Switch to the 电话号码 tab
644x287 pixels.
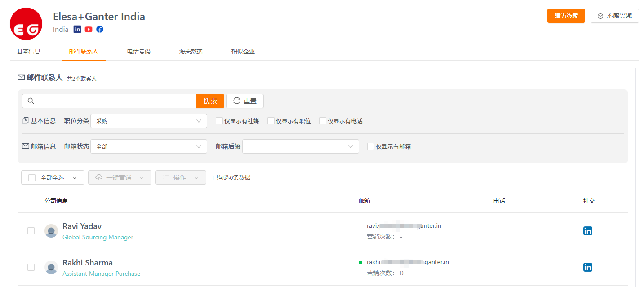click(139, 51)
